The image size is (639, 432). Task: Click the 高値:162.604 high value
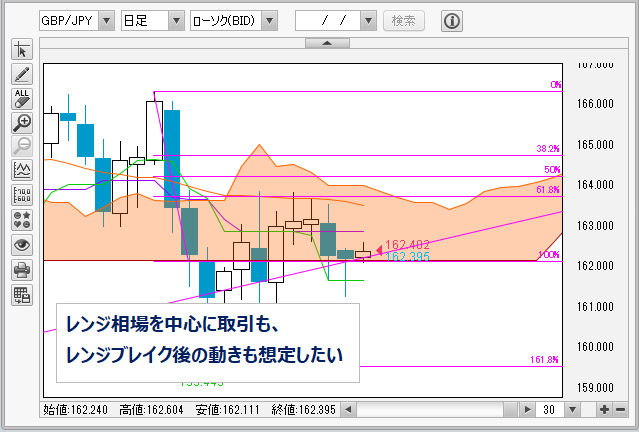click(x=151, y=410)
